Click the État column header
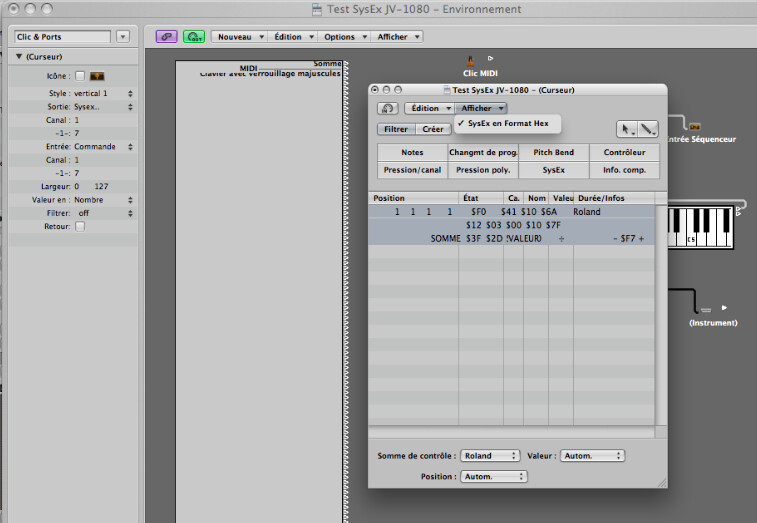Image resolution: width=757 pixels, height=523 pixels. coord(481,198)
